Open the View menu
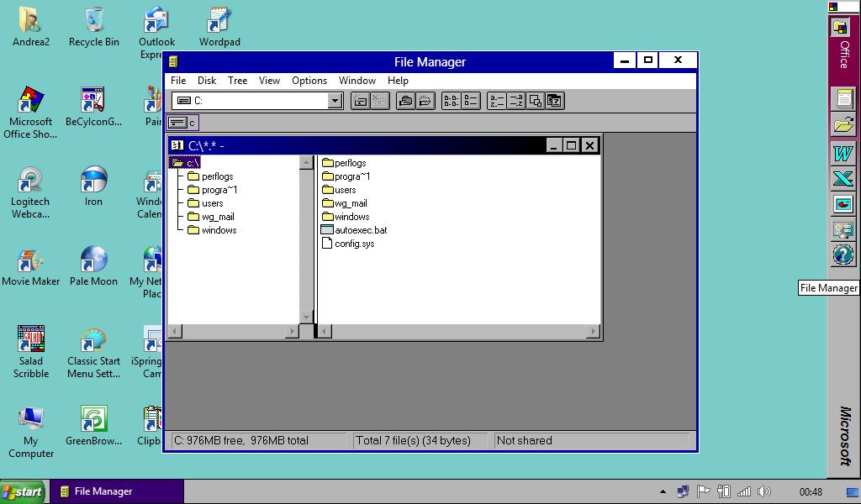The height and width of the screenshot is (504, 861). pyautogui.click(x=269, y=81)
